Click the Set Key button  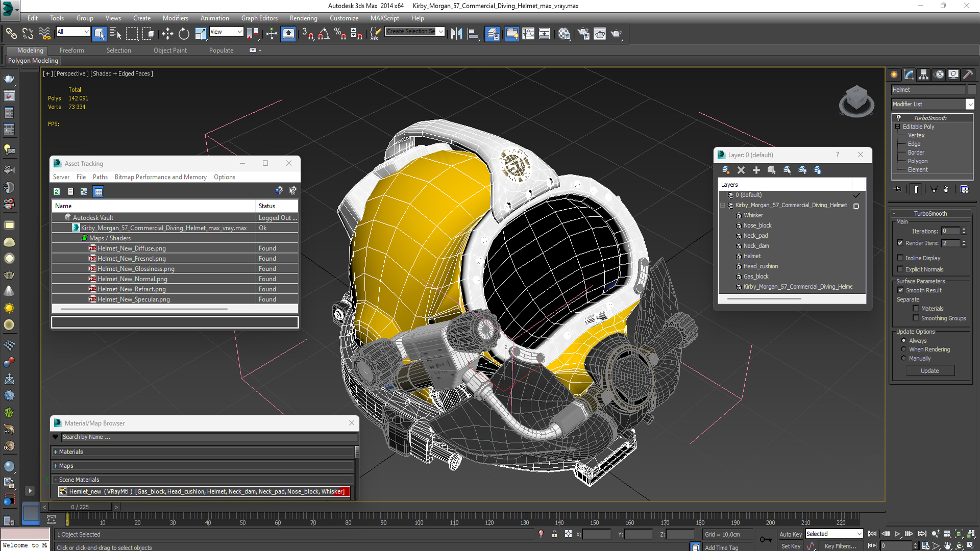[x=791, y=546]
